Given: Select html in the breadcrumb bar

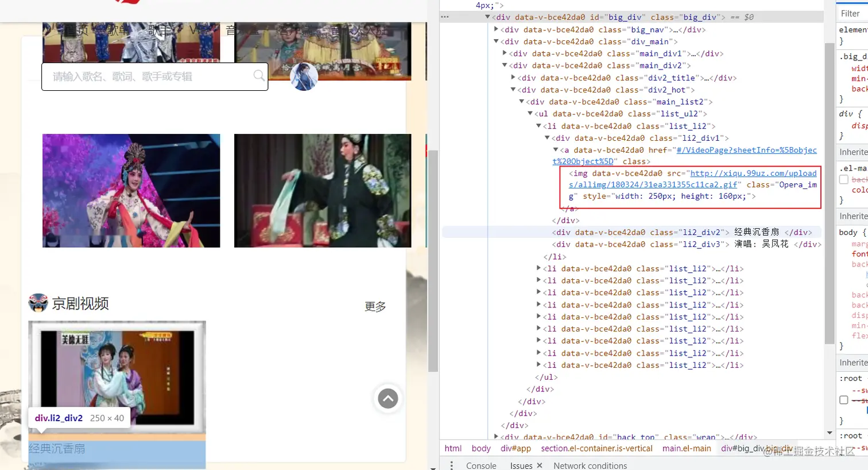Looking at the screenshot, I should (453, 448).
